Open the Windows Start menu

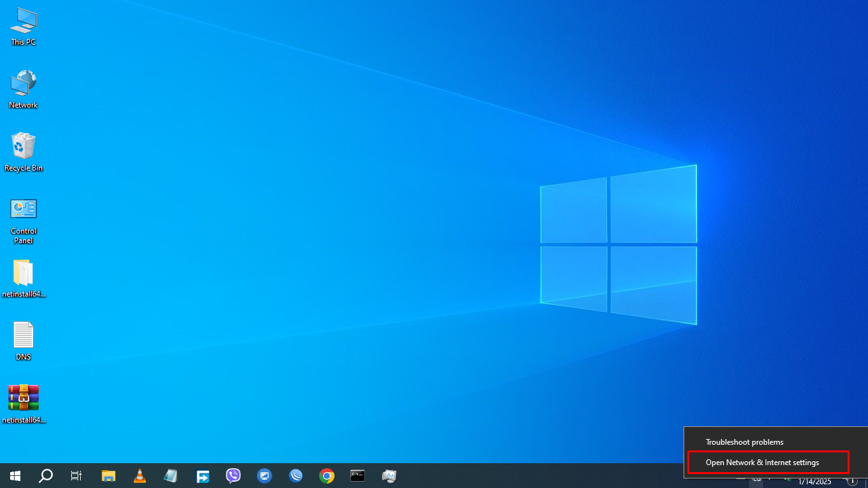(x=15, y=476)
